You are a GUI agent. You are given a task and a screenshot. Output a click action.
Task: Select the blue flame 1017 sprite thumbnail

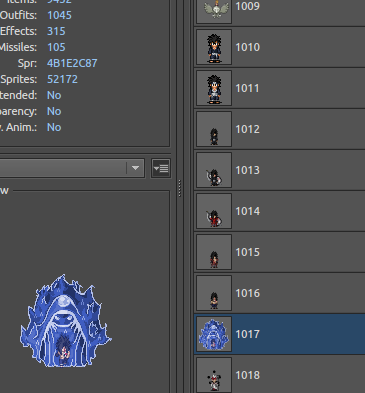click(x=214, y=334)
